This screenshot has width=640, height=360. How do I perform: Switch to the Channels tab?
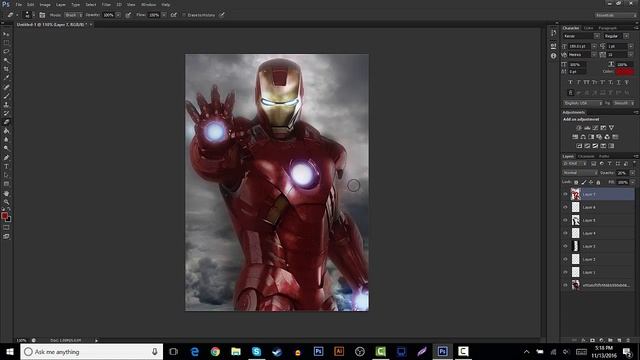click(x=586, y=156)
